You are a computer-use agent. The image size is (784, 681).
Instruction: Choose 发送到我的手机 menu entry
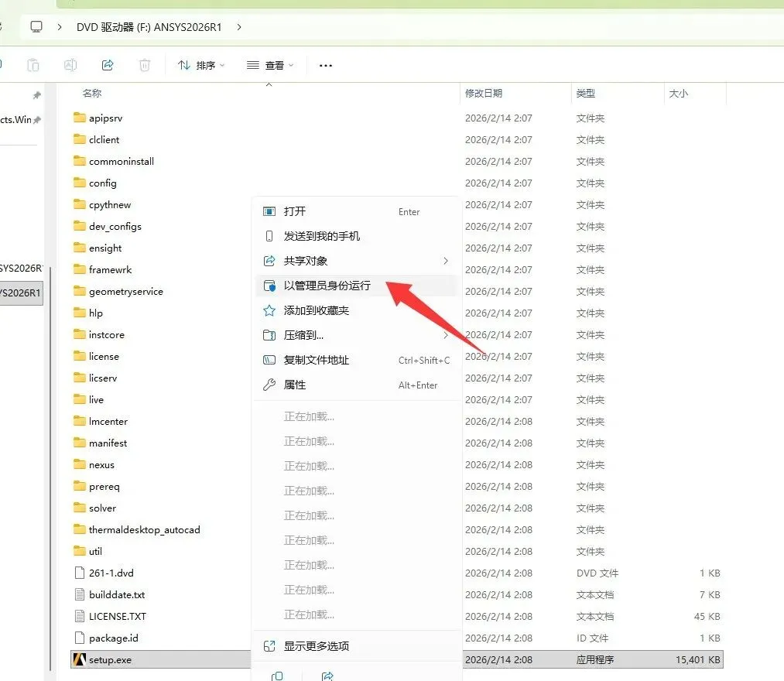click(357, 236)
